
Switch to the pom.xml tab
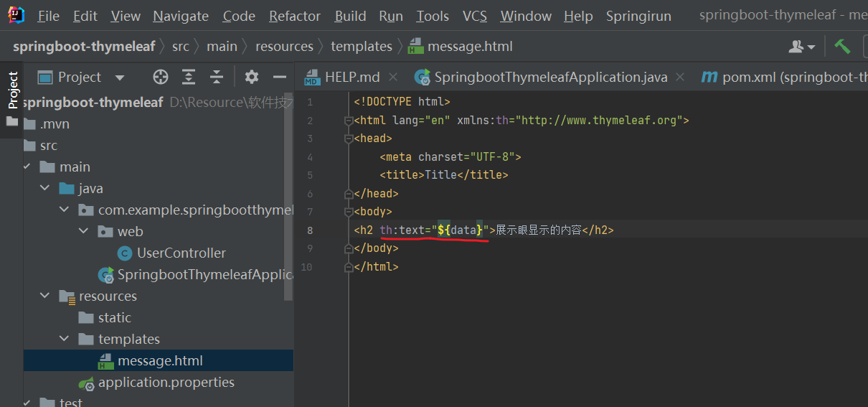tap(784, 77)
